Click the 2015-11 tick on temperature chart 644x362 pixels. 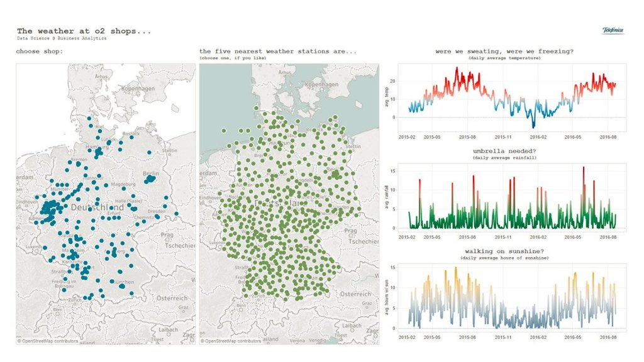tap(503, 136)
